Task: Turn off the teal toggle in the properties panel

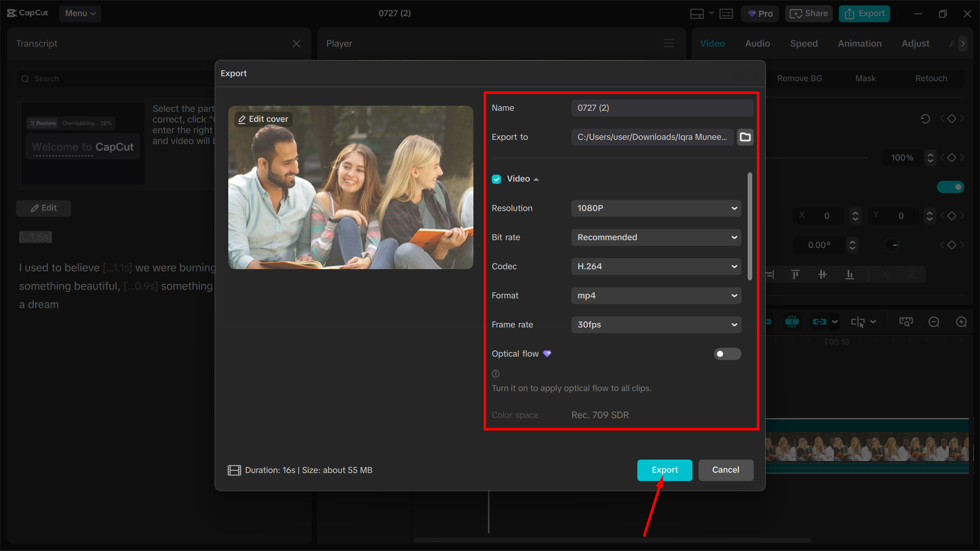Action: 950,187
